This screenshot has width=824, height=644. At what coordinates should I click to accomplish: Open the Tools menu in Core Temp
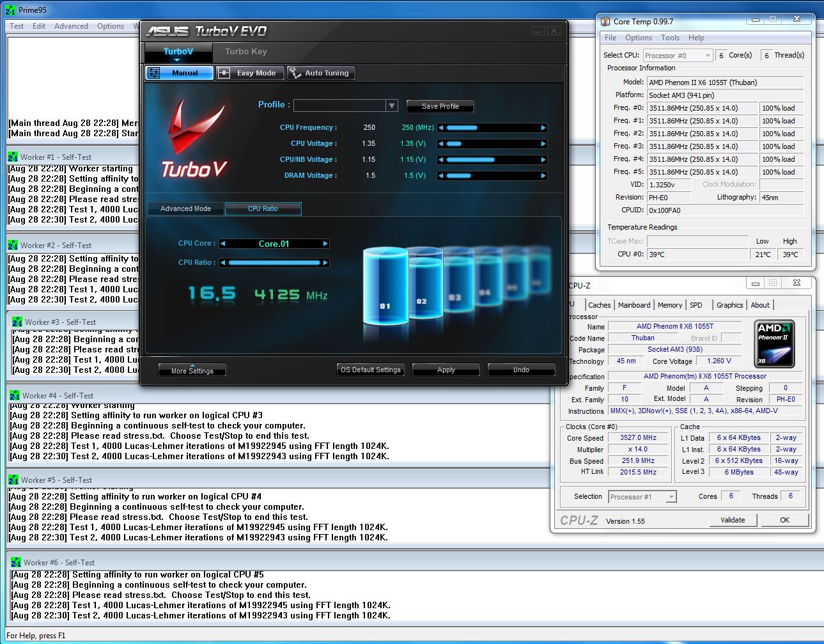(x=670, y=38)
